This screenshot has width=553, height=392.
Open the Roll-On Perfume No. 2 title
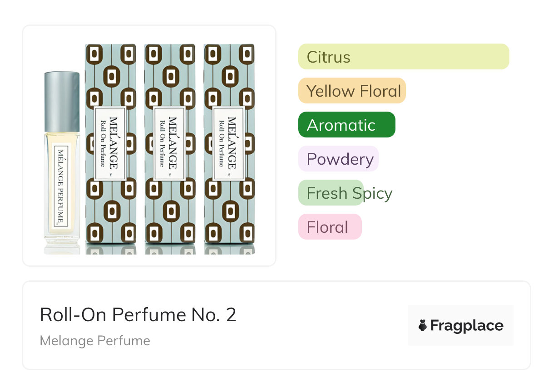138,315
